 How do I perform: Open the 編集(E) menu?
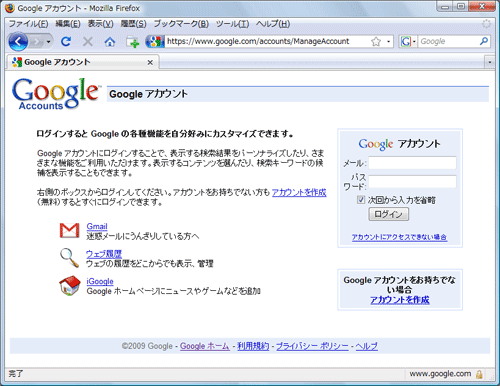point(68,24)
